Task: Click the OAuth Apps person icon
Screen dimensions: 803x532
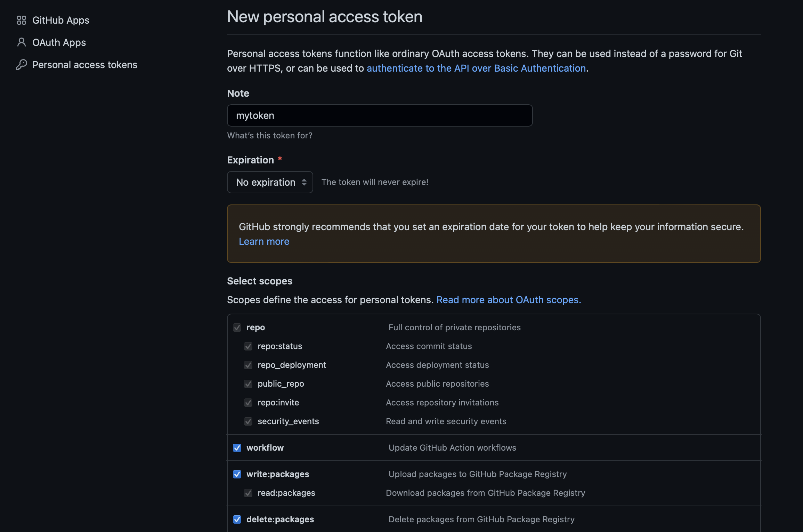Action: point(21,42)
